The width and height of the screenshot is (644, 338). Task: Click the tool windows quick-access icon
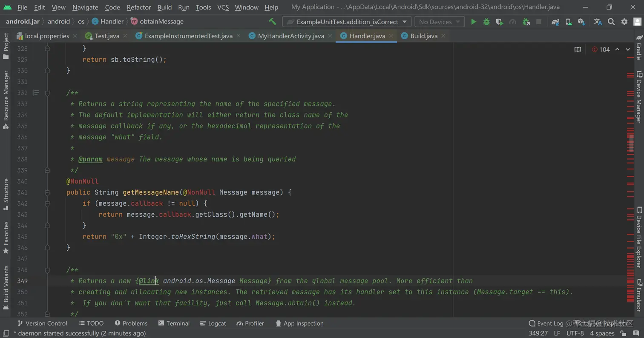tap(6, 333)
